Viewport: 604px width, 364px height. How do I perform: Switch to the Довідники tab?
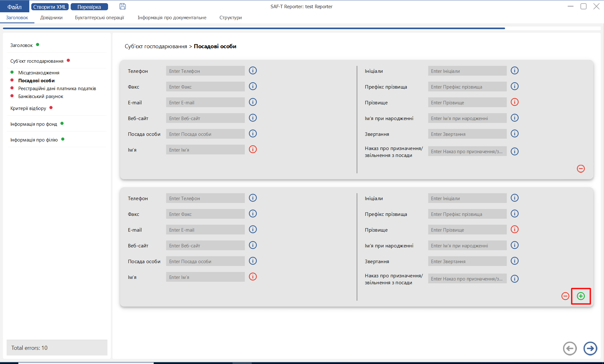tap(51, 18)
